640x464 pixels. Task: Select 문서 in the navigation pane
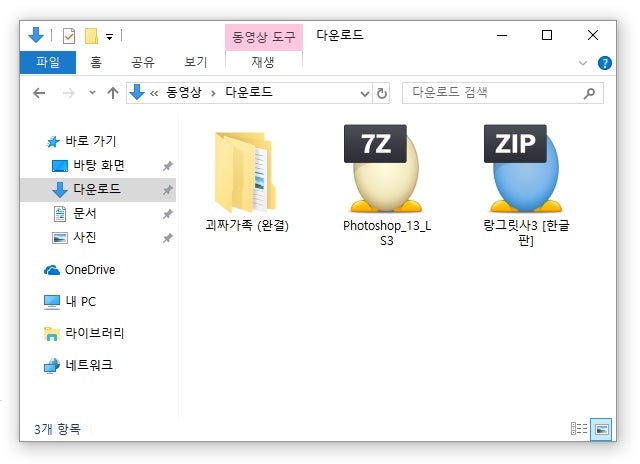[x=84, y=213]
